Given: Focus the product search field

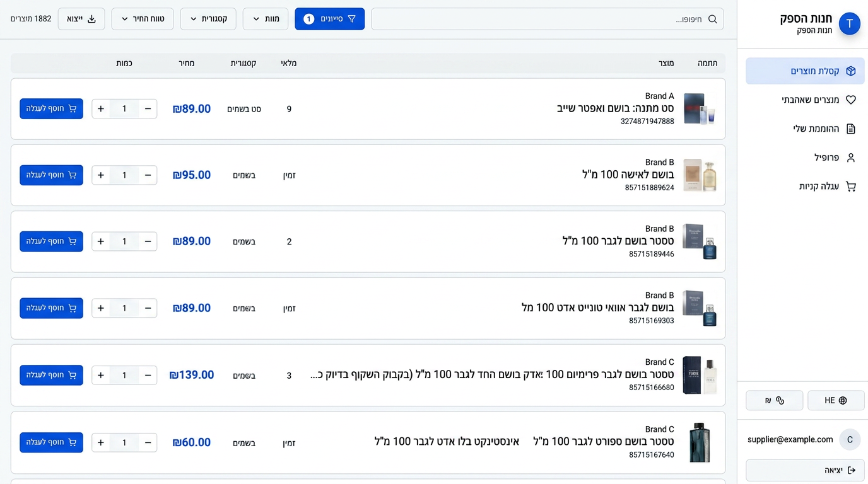Looking at the screenshot, I should (x=547, y=19).
